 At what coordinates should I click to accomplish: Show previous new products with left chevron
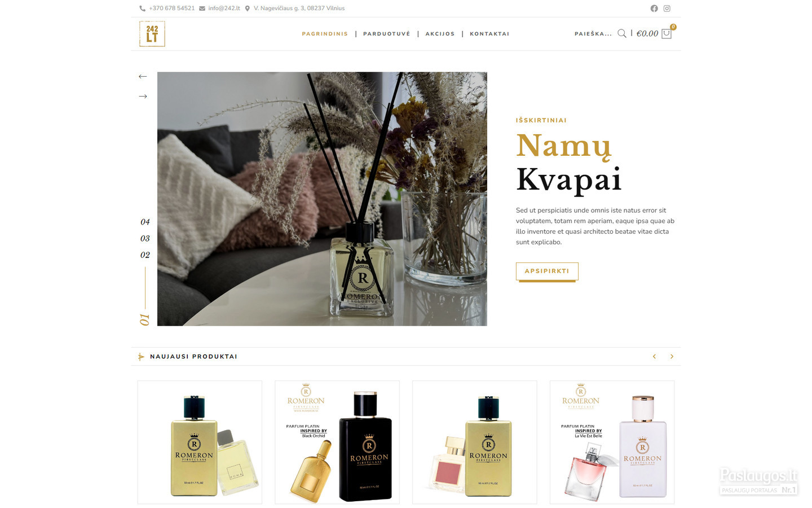click(x=654, y=357)
